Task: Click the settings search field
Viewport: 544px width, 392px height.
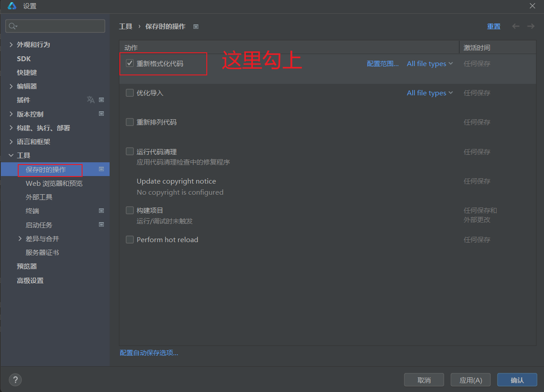Action: coord(55,26)
